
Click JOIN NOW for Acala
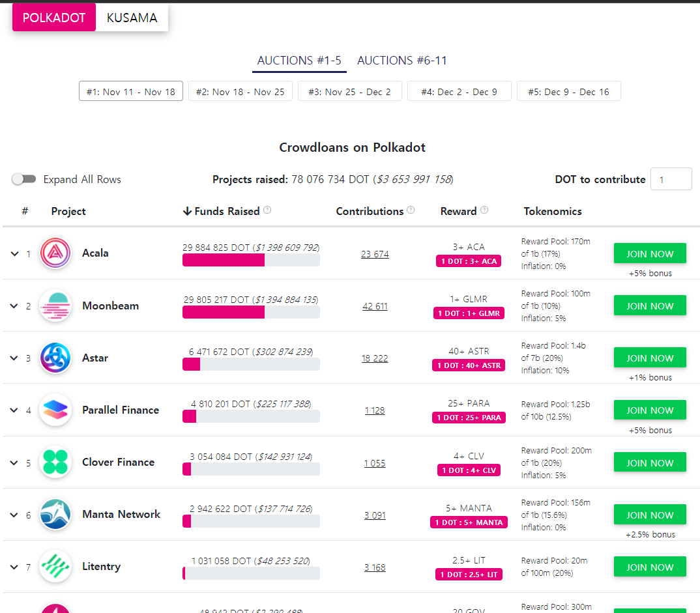[x=650, y=253]
